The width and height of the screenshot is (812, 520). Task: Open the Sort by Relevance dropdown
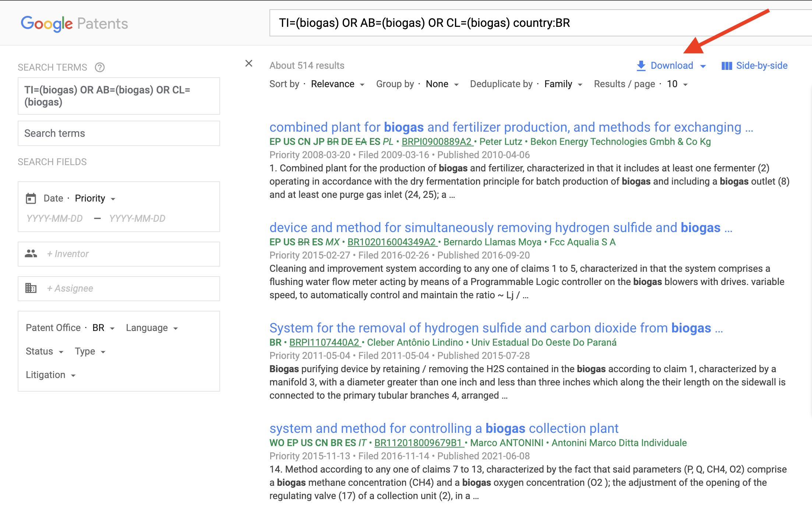pyautogui.click(x=338, y=84)
